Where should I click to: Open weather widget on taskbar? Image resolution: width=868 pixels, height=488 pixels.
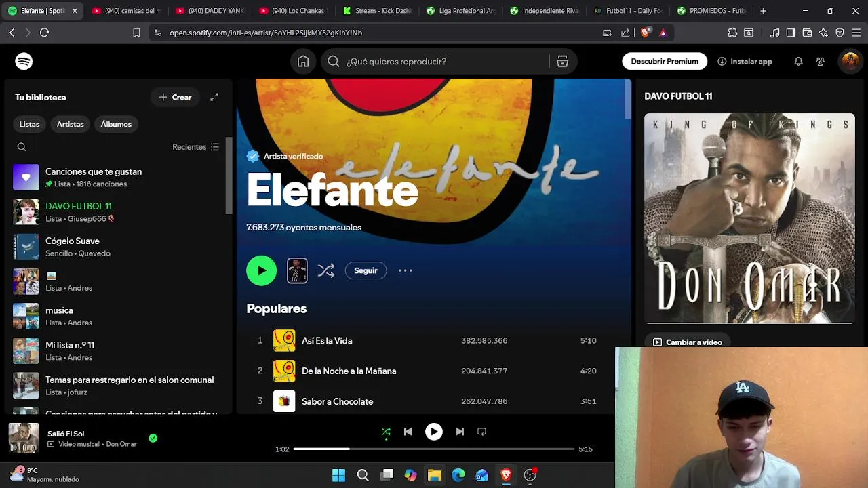click(44, 474)
